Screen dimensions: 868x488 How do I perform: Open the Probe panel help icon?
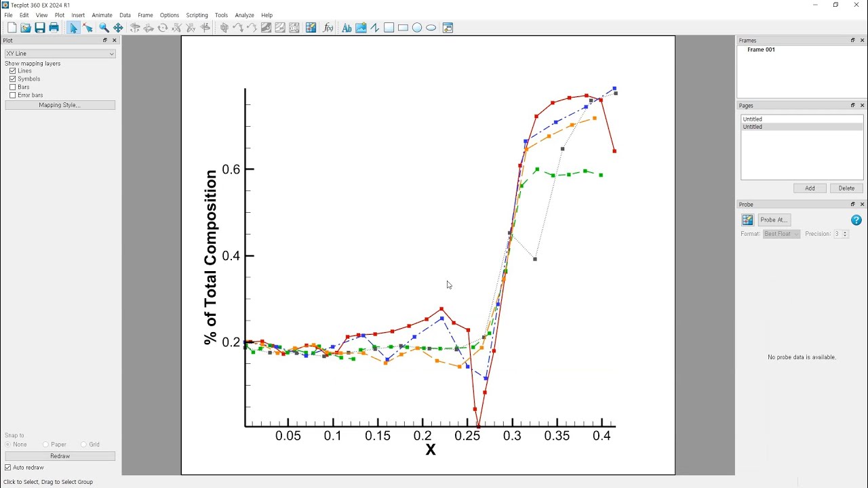856,220
